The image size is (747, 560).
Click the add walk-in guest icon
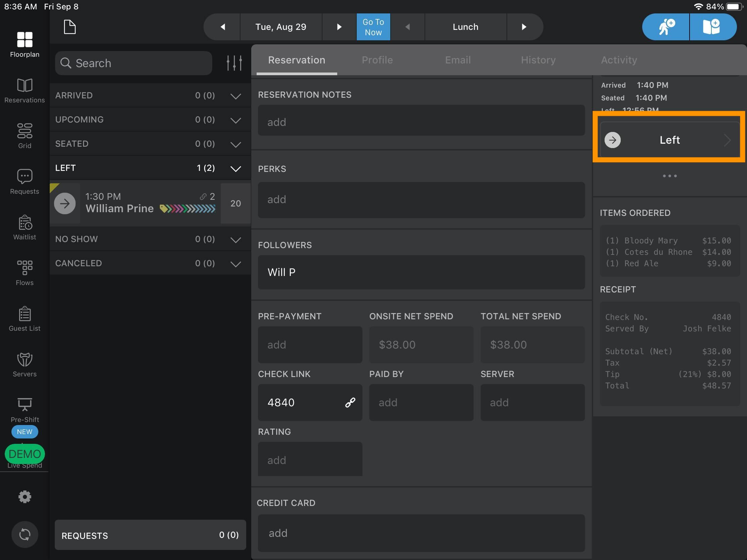click(666, 27)
